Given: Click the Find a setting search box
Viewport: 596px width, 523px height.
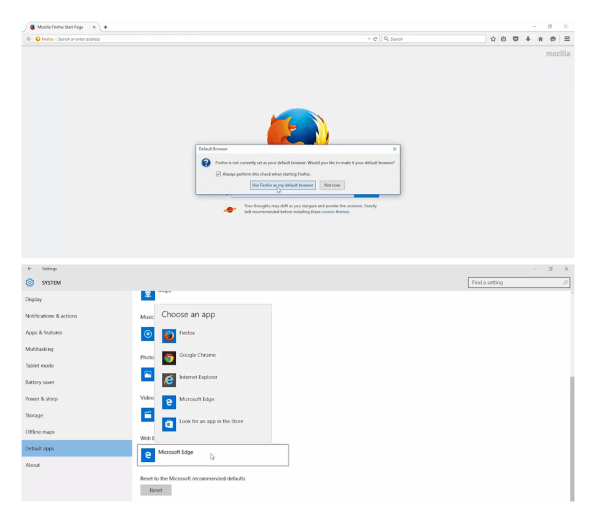Looking at the screenshot, I should tap(519, 282).
